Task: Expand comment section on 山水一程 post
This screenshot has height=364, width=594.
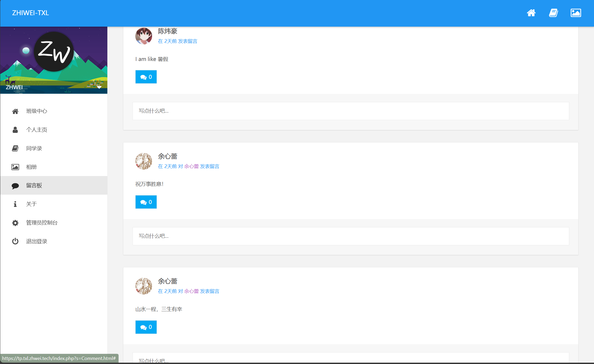Action: 146,327
